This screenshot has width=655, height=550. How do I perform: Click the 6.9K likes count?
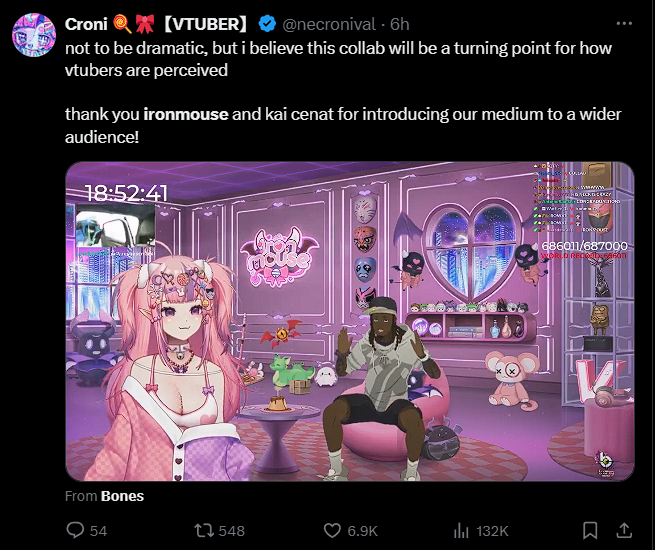click(x=362, y=531)
